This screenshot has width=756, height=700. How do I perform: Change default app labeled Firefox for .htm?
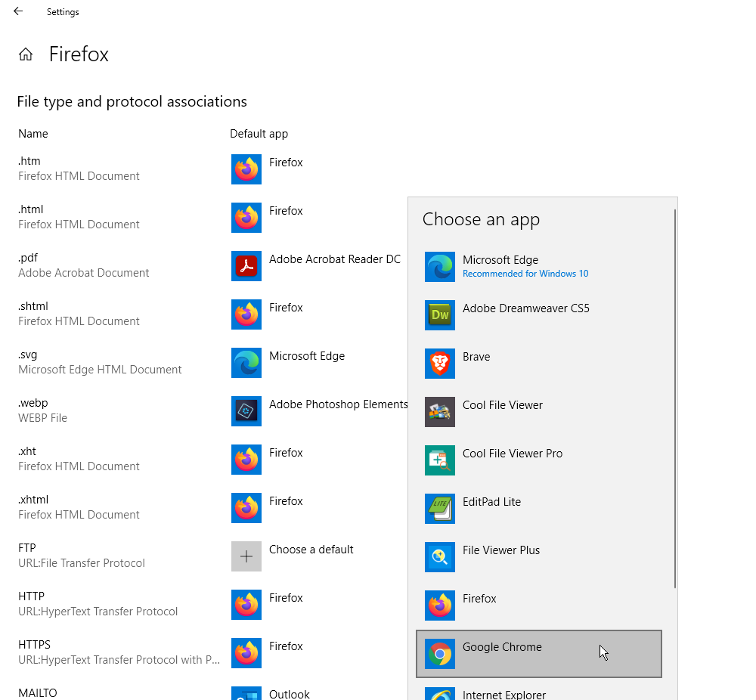286,163
